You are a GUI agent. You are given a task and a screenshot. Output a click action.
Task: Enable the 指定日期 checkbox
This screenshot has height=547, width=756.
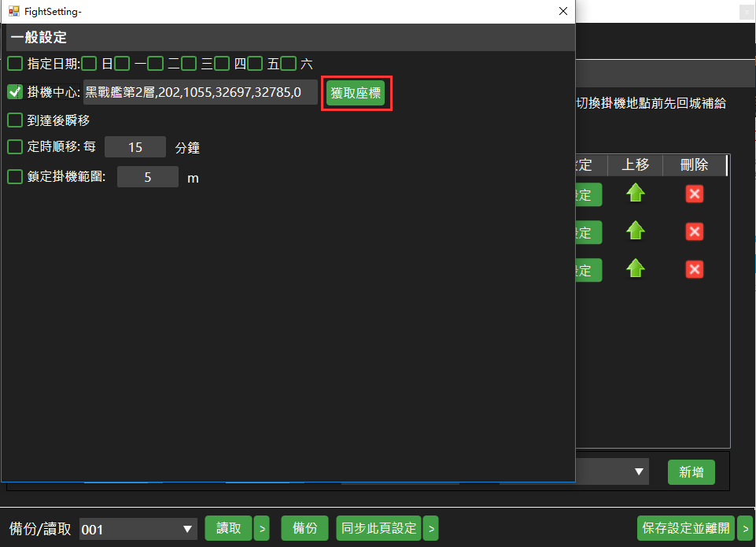(15, 63)
